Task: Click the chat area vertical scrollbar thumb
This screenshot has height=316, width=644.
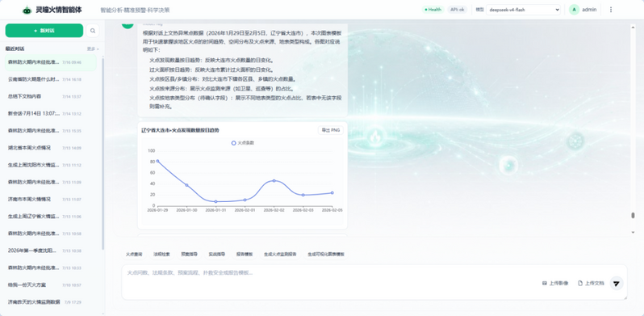Action: [633, 216]
